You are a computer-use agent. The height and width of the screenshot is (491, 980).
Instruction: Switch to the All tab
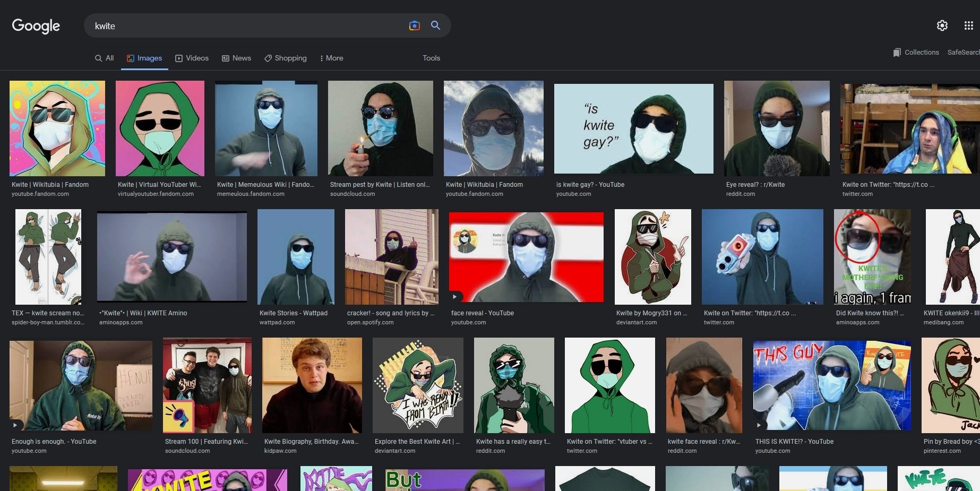click(x=104, y=58)
